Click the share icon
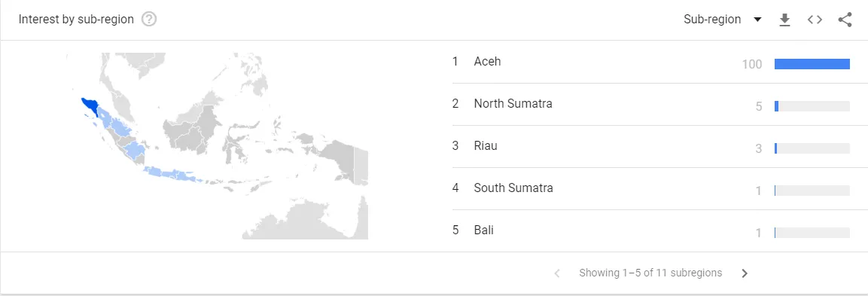868x296 pixels. [x=845, y=20]
